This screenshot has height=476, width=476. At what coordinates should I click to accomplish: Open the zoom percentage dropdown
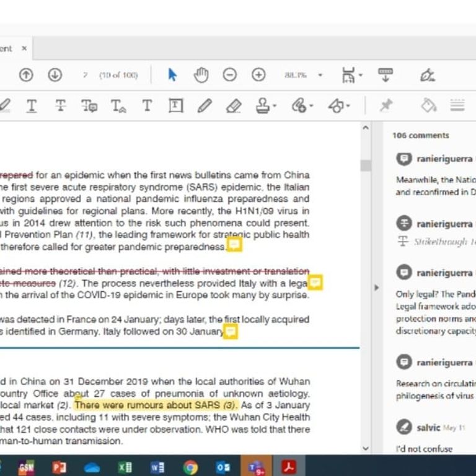pos(320,76)
